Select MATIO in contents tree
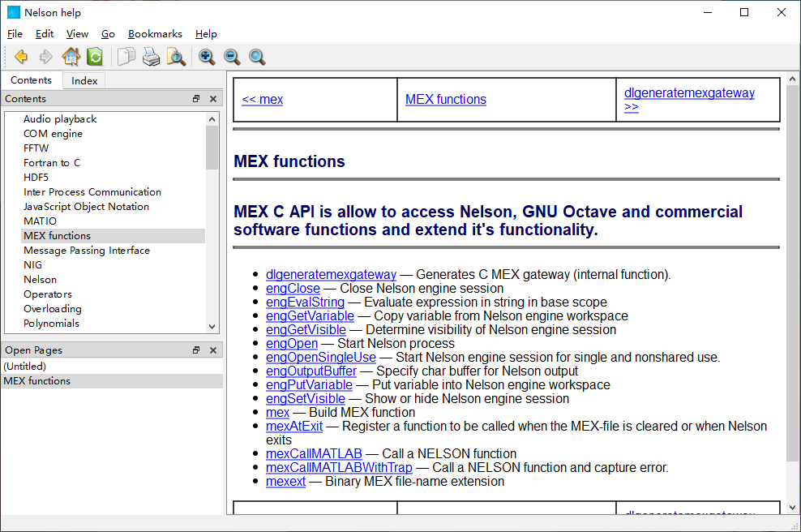 [40, 221]
